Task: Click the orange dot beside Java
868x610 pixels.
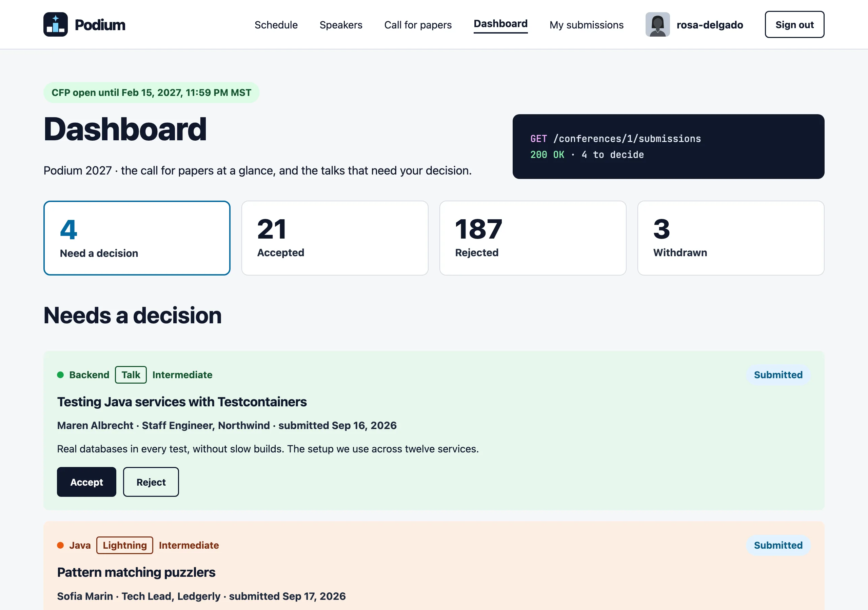Action: pos(60,545)
